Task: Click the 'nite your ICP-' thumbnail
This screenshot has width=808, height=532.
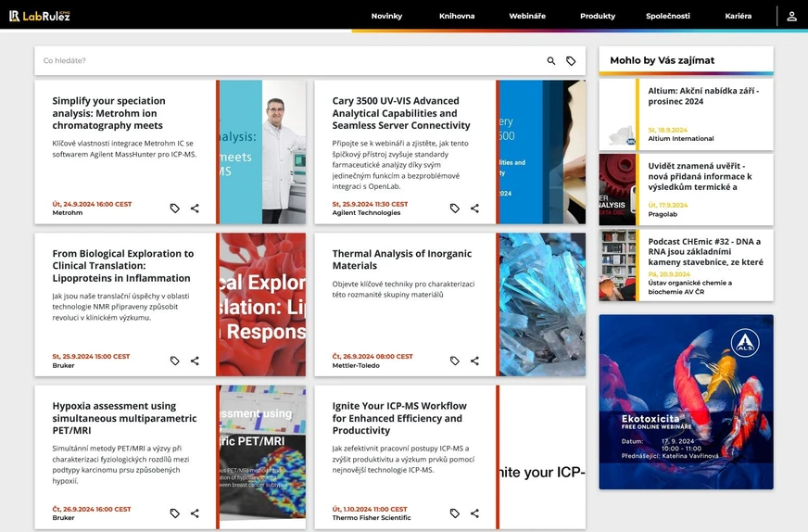Action: (543, 457)
